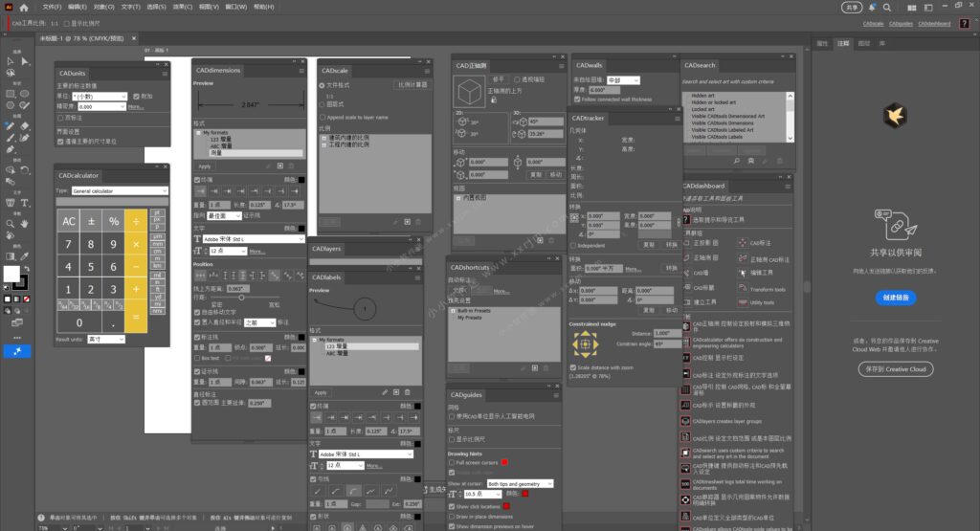Click red Show click locations color swatch

pyautogui.click(x=507, y=507)
